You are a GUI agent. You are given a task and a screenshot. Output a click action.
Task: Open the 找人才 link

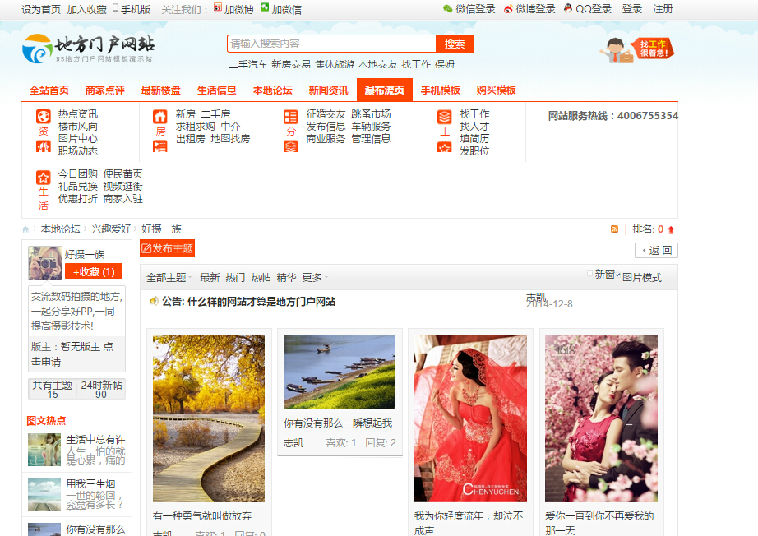pos(474,126)
